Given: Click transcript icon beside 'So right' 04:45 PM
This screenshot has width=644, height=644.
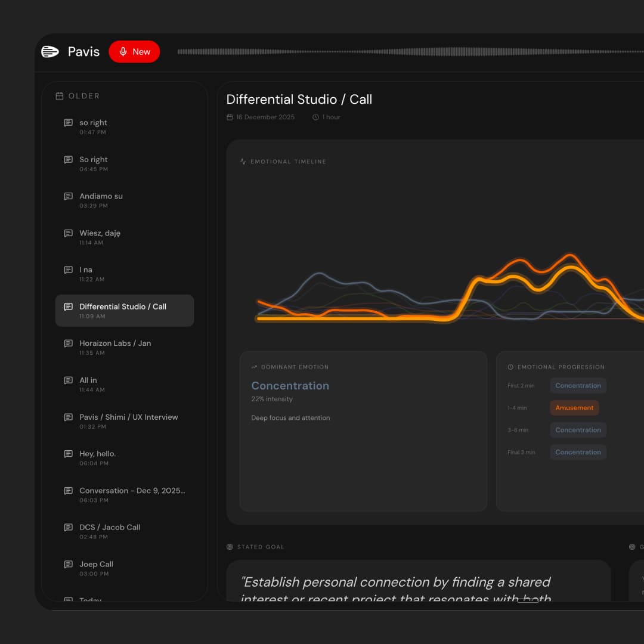Looking at the screenshot, I should (69, 159).
